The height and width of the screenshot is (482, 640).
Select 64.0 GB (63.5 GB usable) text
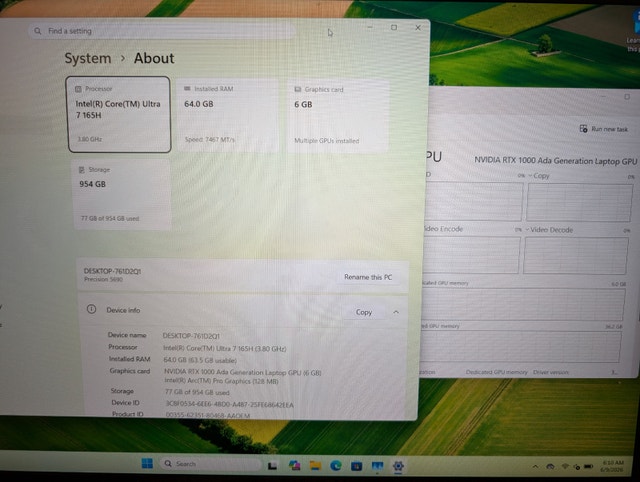(200, 360)
